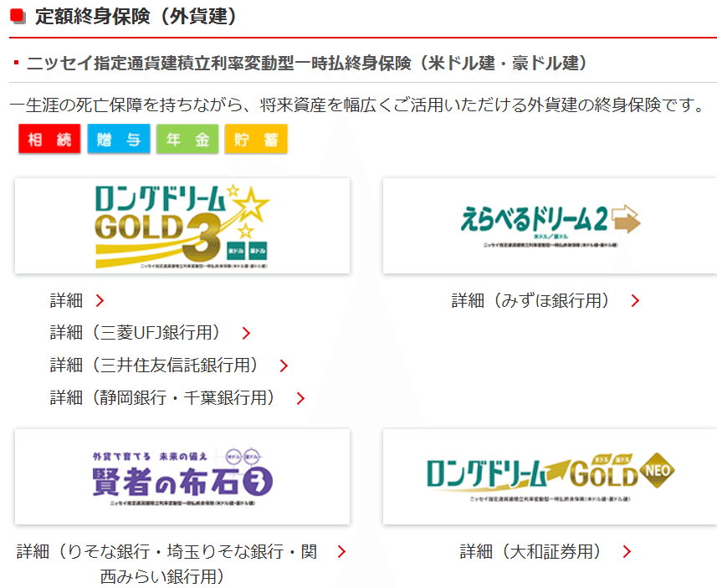This screenshot has width=717, height=588.
Task: Click the red arrow beside みずほ銀行用
Action: point(635,301)
